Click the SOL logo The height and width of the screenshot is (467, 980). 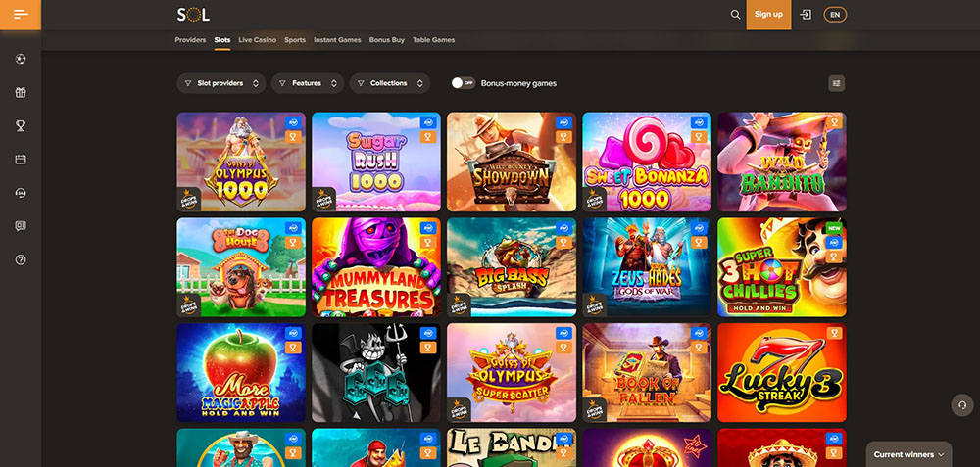pyautogui.click(x=193, y=15)
